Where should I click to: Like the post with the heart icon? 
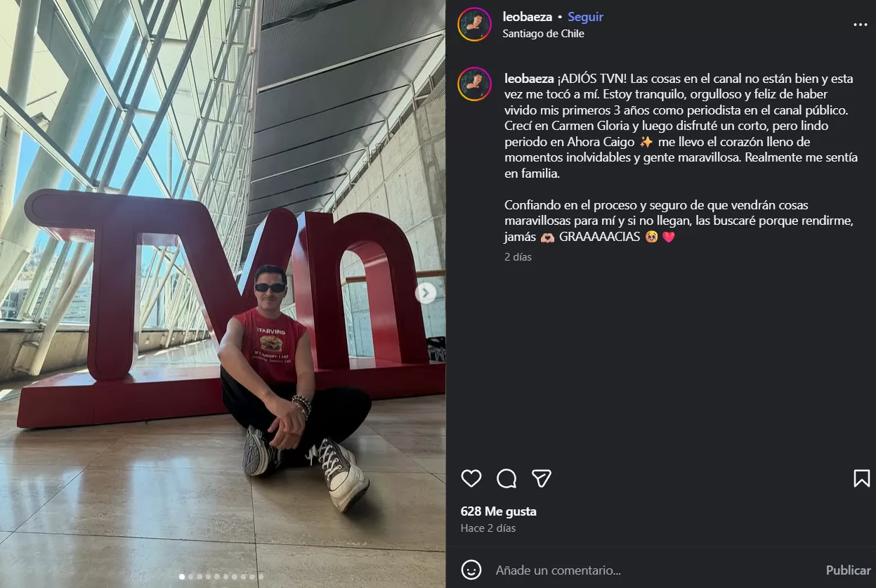pyautogui.click(x=471, y=478)
